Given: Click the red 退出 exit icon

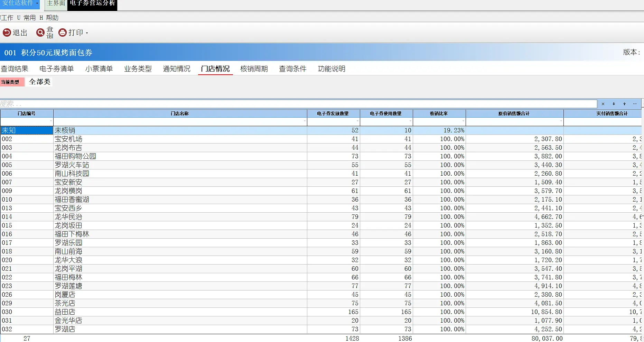Looking at the screenshot, I should coord(7,33).
